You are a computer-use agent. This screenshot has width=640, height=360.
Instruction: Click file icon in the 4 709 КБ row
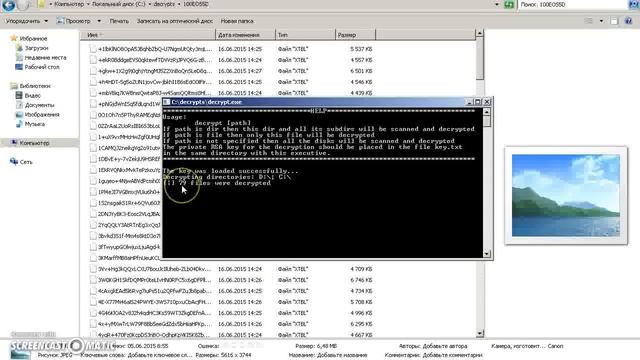(93, 269)
